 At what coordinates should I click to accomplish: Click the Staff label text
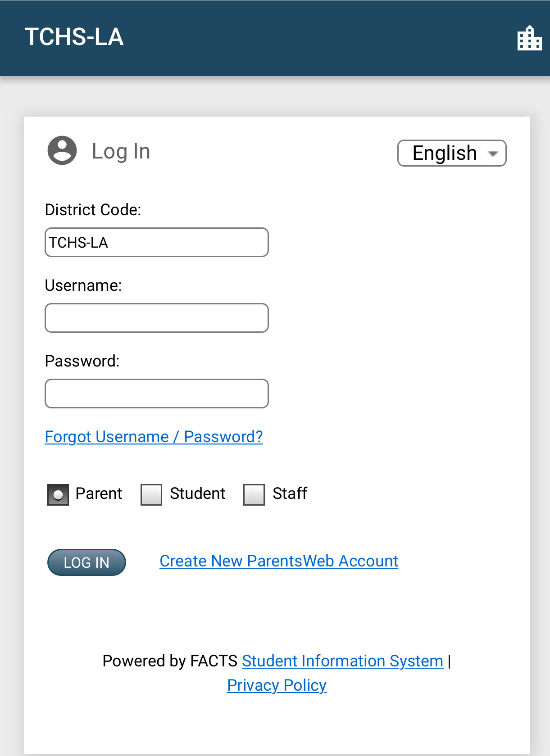tap(290, 493)
